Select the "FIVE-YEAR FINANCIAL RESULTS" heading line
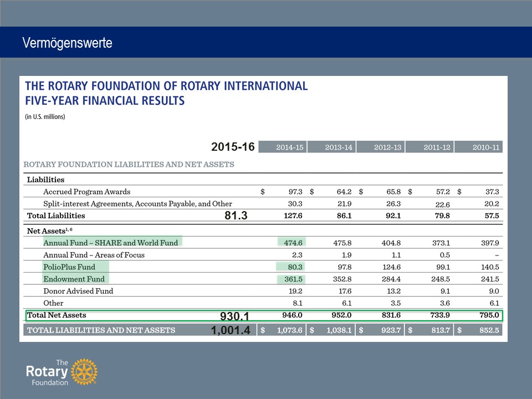Screen dimensions: 532x399 (x=105, y=101)
